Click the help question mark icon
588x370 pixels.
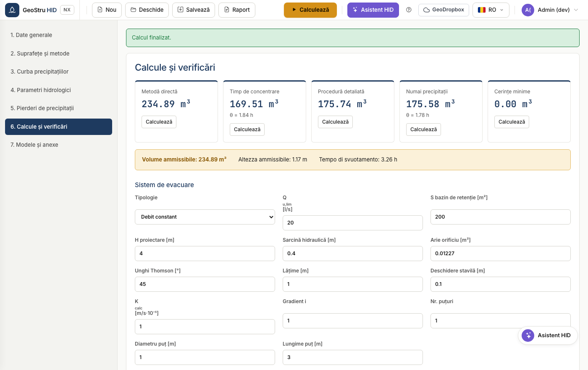(x=409, y=10)
